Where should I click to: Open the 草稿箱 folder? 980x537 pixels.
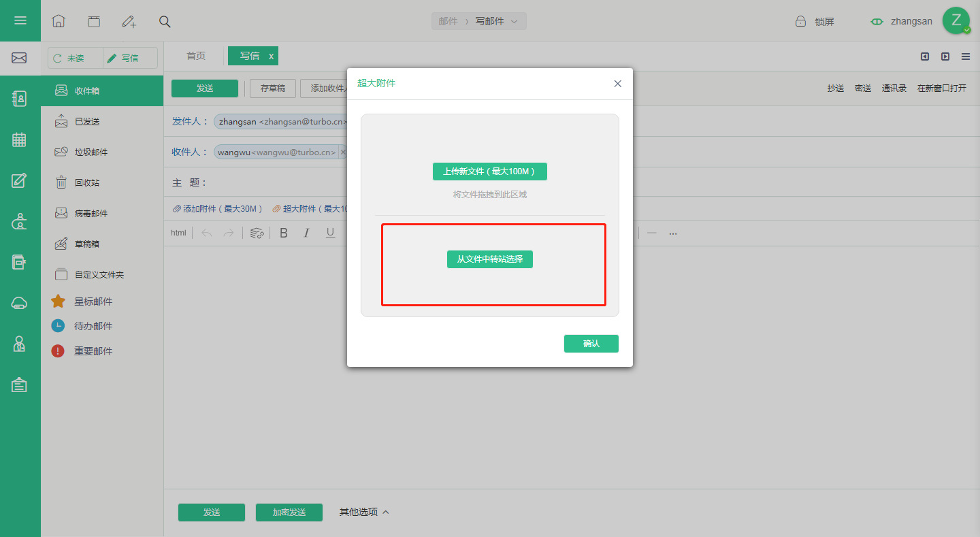[x=102, y=244]
